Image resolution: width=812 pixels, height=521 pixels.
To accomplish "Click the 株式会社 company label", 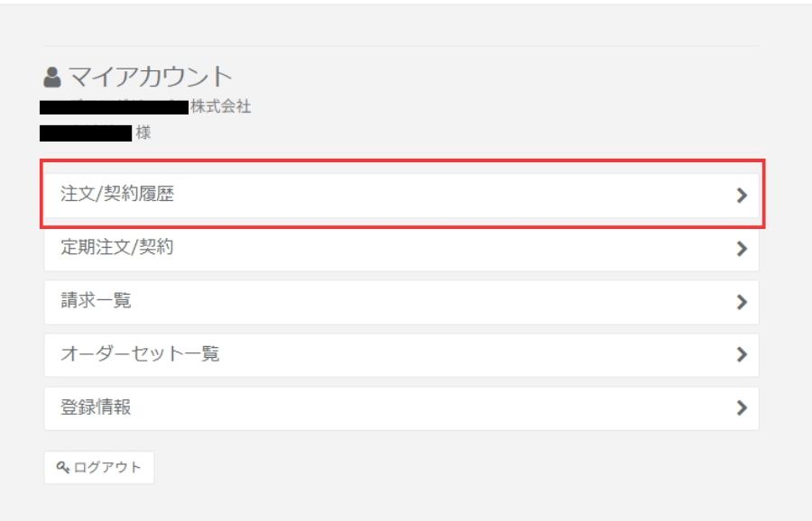I will click(221, 106).
